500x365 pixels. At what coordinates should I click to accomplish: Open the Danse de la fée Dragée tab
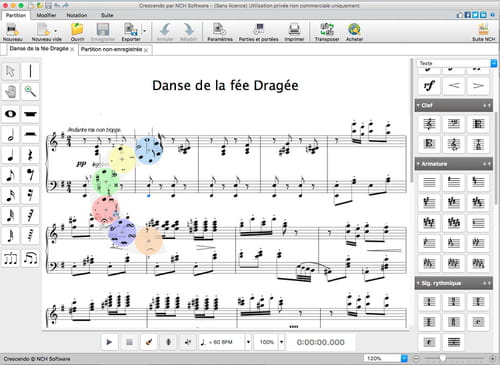point(39,49)
